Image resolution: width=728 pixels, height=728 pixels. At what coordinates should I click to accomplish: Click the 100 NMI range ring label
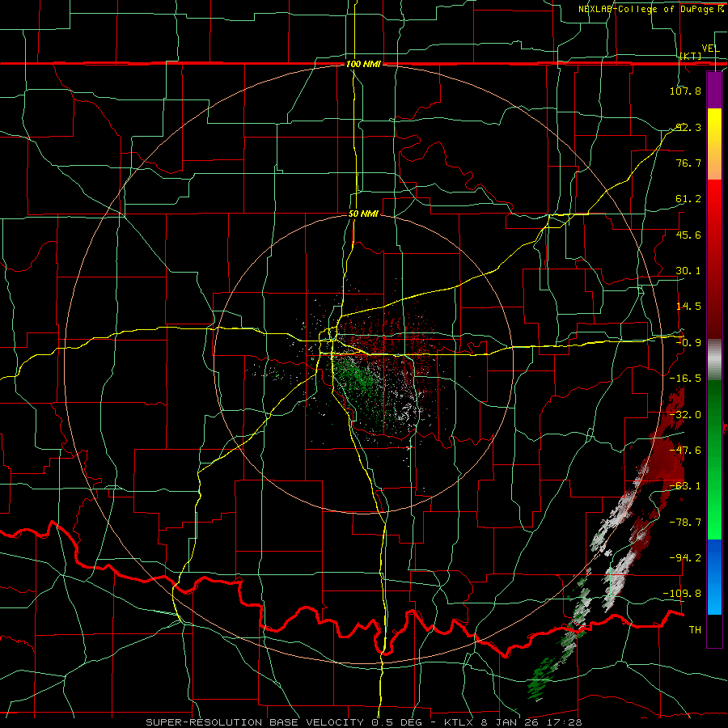tap(363, 64)
